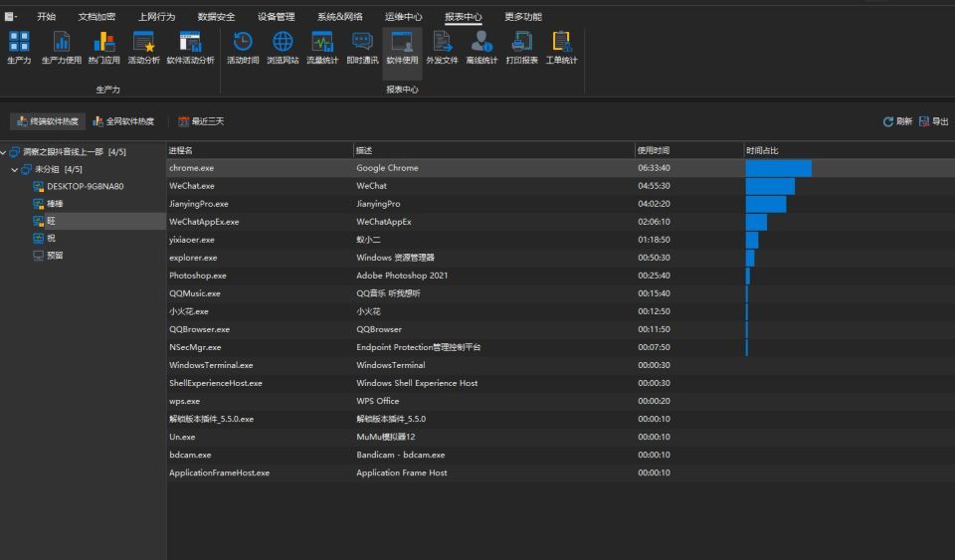Switch to the 数据安全 ribbon tab

pos(216,17)
